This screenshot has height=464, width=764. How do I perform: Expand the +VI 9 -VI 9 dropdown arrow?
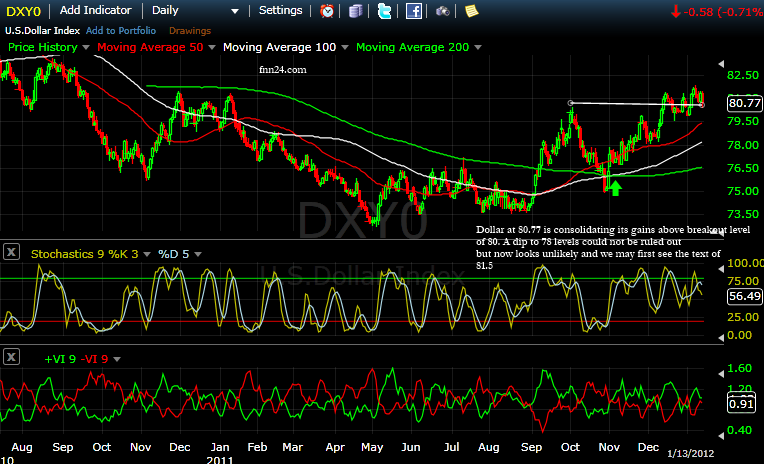pyautogui.click(x=117, y=359)
